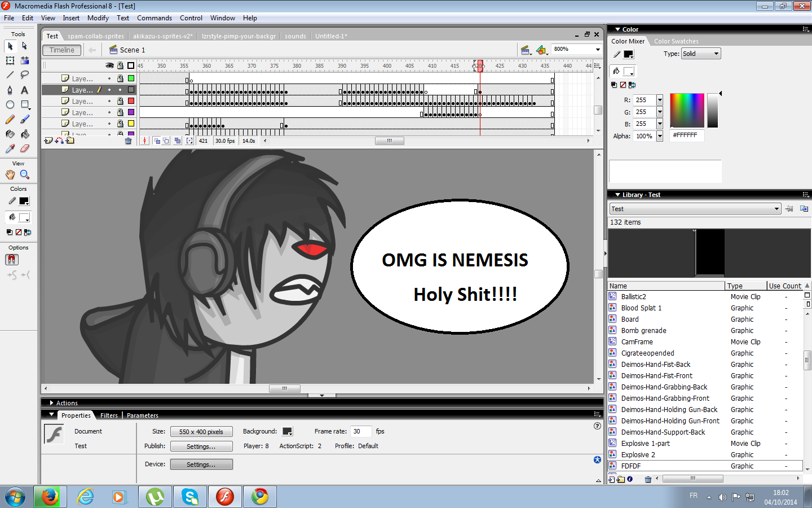
Task: Open the Deimos-Hand-Fist-Back library item
Action: tap(656, 365)
